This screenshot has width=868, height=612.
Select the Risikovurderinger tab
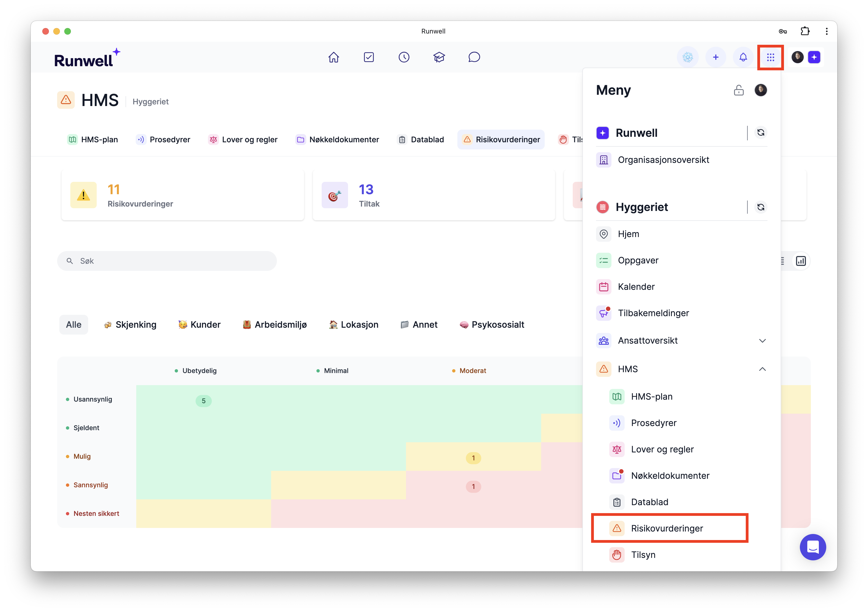[501, 140]
